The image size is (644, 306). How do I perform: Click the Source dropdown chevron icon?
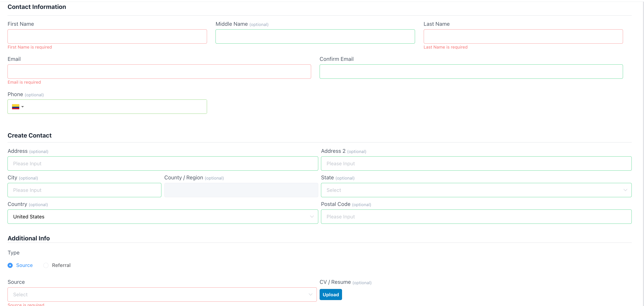pos(310,295)
